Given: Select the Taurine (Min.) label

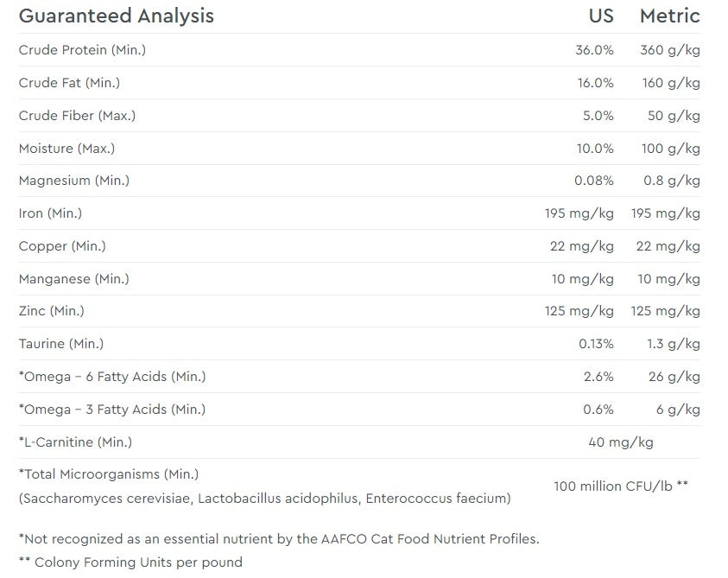Looking at the screenshot, I should pyautogui.click(x=60, y=344).
